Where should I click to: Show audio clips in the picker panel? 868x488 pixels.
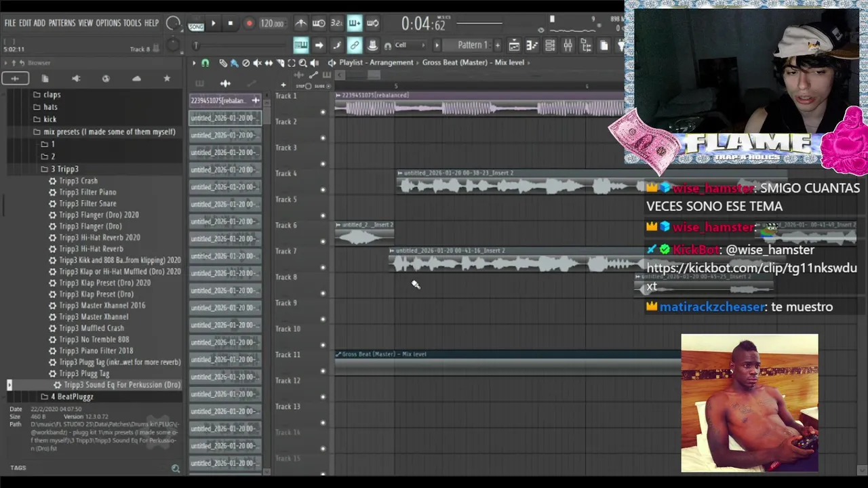point(225,83)
